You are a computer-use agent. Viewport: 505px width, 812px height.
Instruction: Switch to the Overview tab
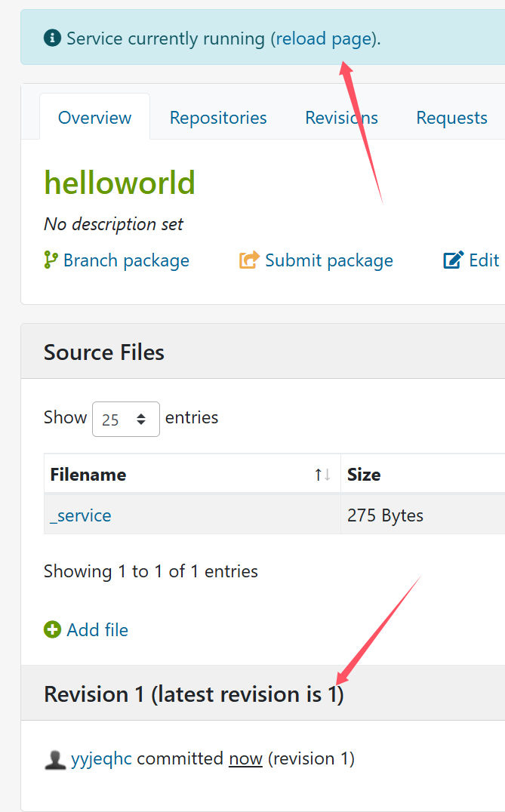[x=94, y=118]
